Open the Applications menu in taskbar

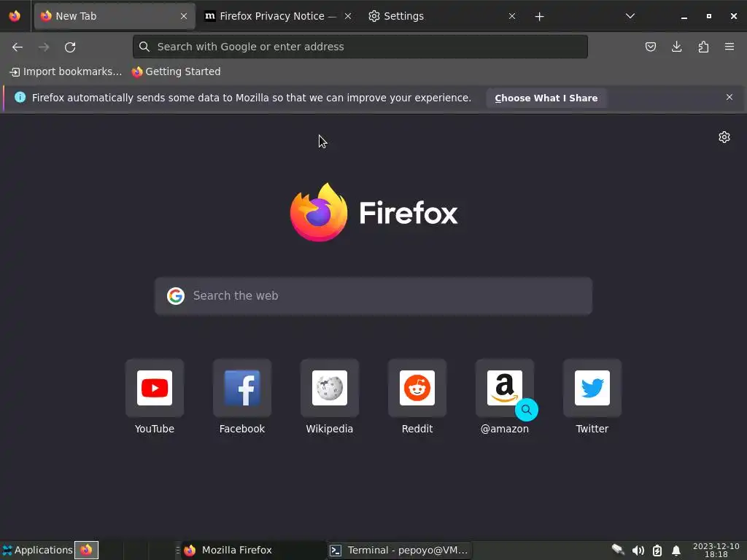pyautogui.click(x=37, y=550)
